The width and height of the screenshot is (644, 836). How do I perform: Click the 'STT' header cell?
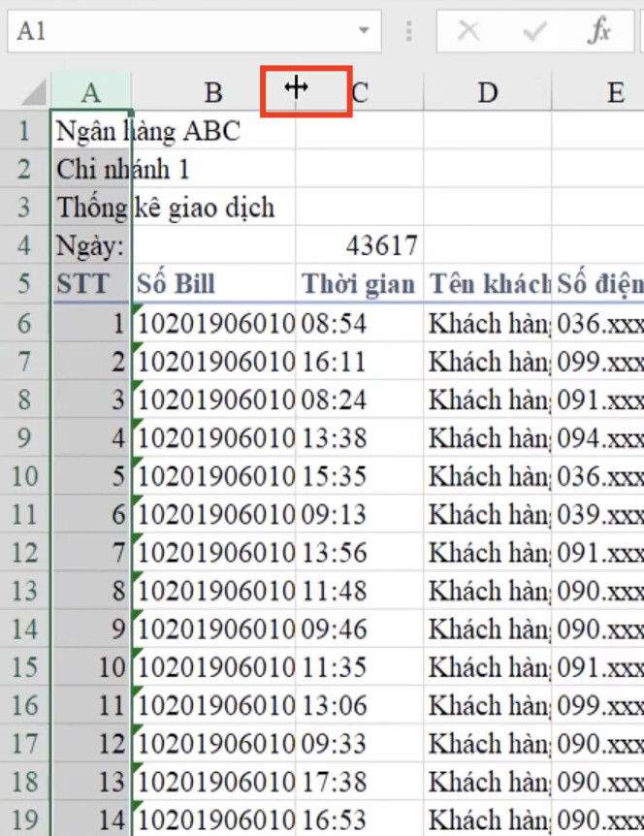tap(91, 283)
